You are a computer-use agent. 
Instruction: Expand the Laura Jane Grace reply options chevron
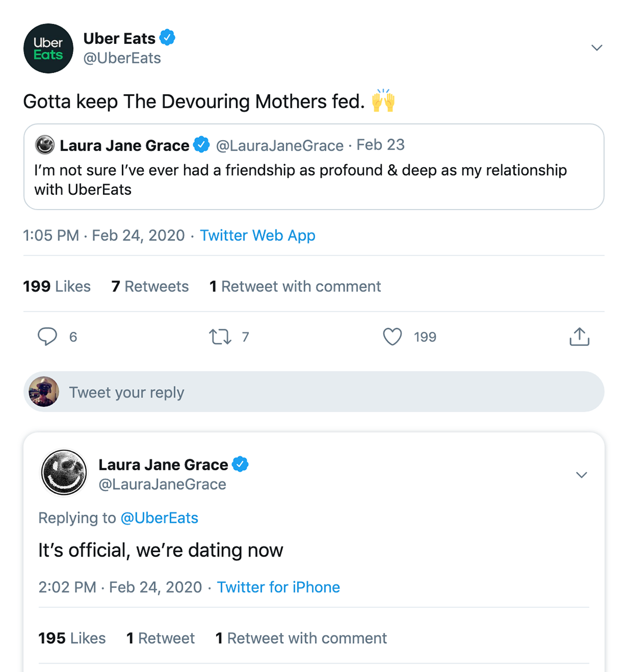click(582, 475)
